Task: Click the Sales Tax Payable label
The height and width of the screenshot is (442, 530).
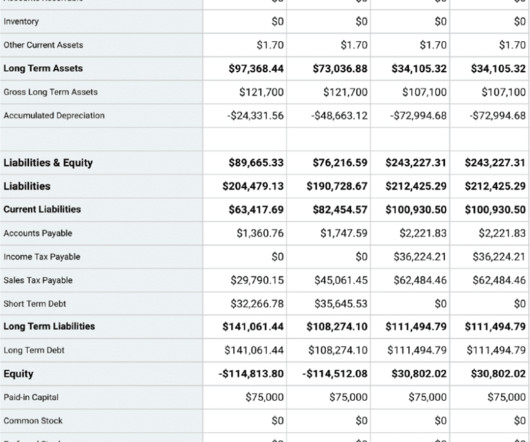Action: 38,280
